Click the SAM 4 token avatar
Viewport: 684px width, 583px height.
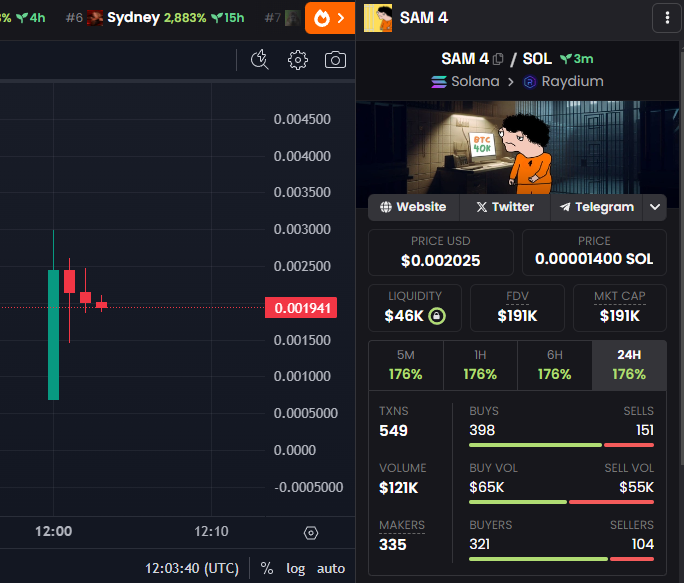click(x=378, y=18)
